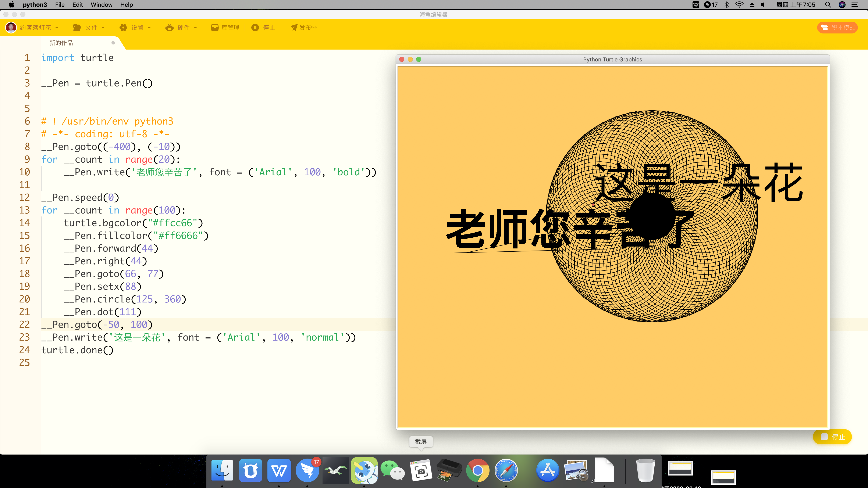Open DingTalk with the 17 badge in the Dock

coord(307,470)
